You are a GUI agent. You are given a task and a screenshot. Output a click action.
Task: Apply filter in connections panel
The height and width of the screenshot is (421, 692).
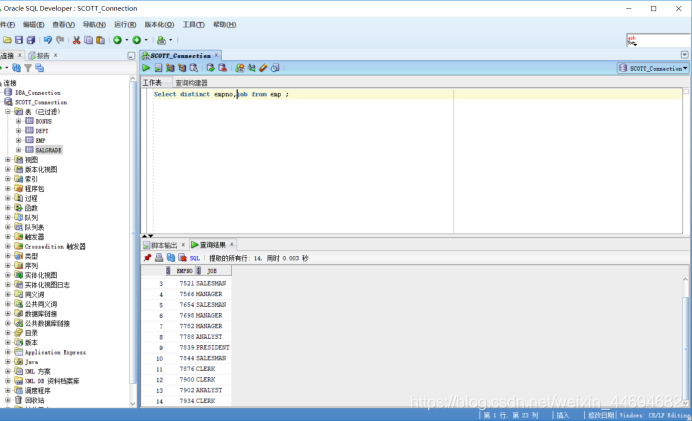(x=28, y=68)
